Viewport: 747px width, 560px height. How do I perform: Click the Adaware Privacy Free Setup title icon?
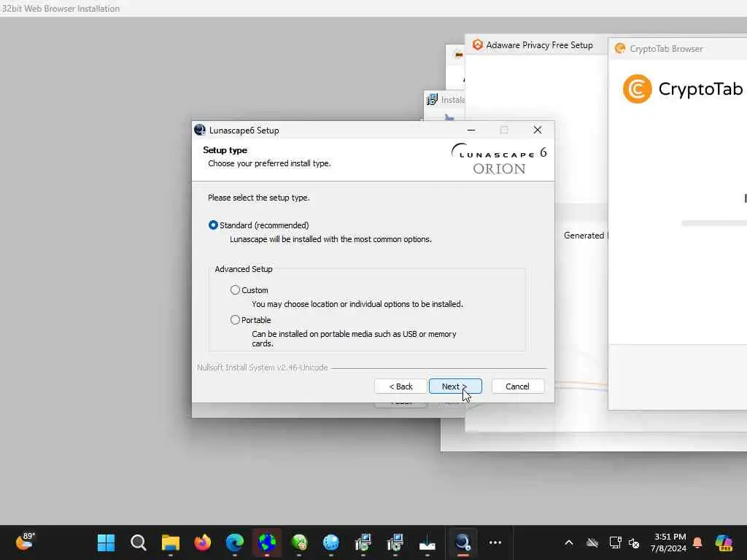pyautogui.click(x=477, y=44)
